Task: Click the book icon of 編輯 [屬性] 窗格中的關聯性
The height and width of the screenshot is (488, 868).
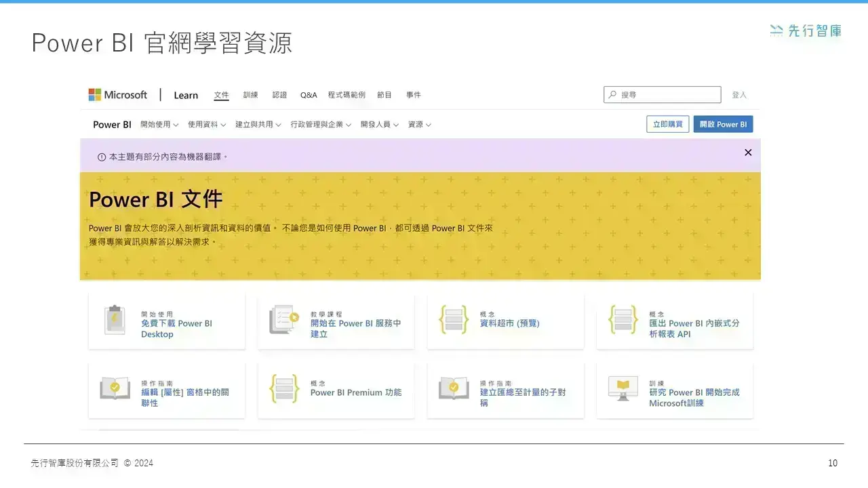Action: (x=115, y=388)
